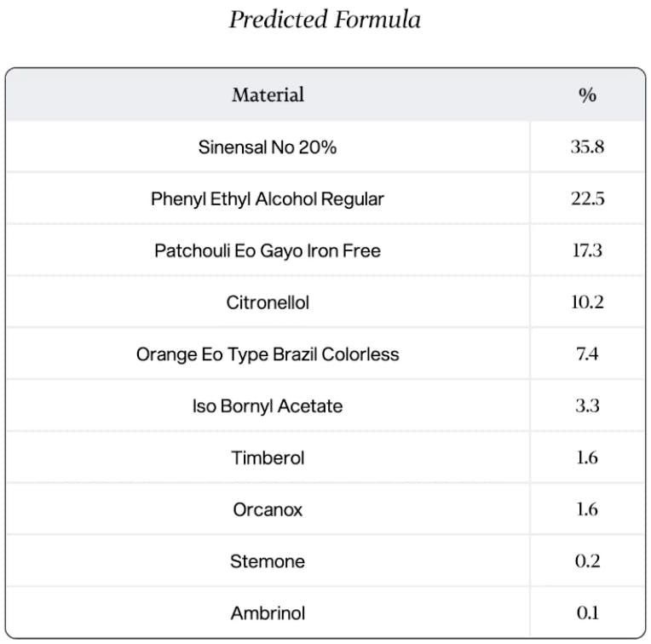Image resolution: width=651 pixels, height=644 pixels.
Task: Click the % column header
Action: (587, 95)
